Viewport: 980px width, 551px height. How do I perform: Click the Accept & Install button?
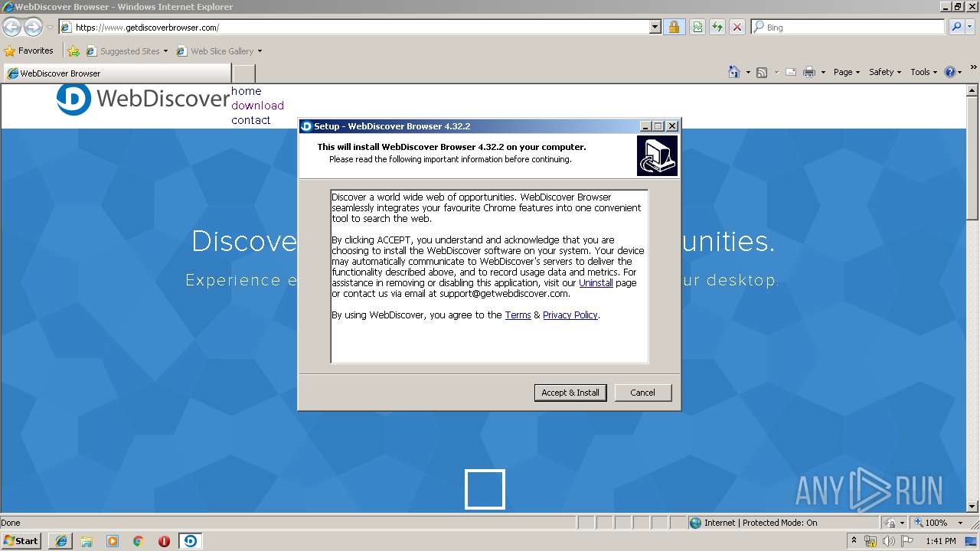(570, 393)
